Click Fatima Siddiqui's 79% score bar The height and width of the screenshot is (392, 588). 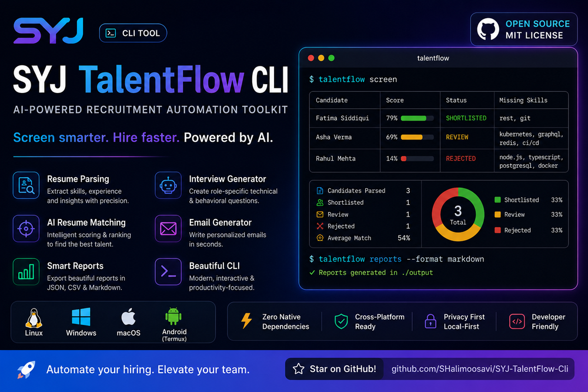pyautogui.click(x=417, y=118)
